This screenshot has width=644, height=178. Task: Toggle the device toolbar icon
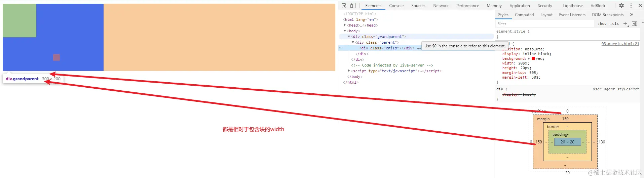point(353,5)
